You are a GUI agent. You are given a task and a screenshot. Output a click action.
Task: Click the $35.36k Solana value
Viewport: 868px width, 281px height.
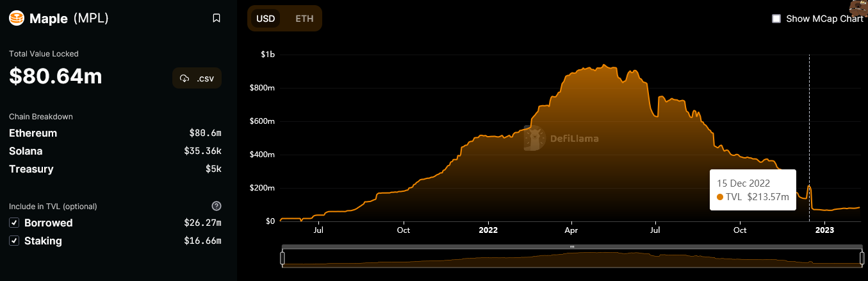(x=203, y=151)
